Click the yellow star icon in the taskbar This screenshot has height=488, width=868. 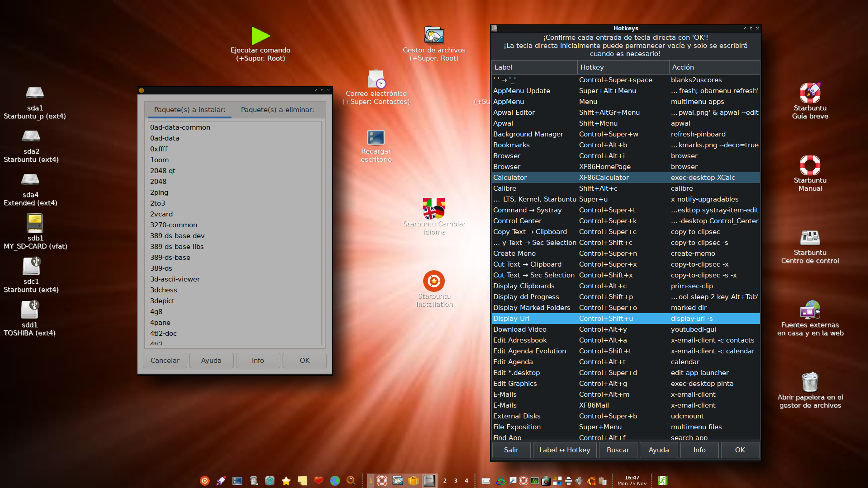click(x=286, y=481)
